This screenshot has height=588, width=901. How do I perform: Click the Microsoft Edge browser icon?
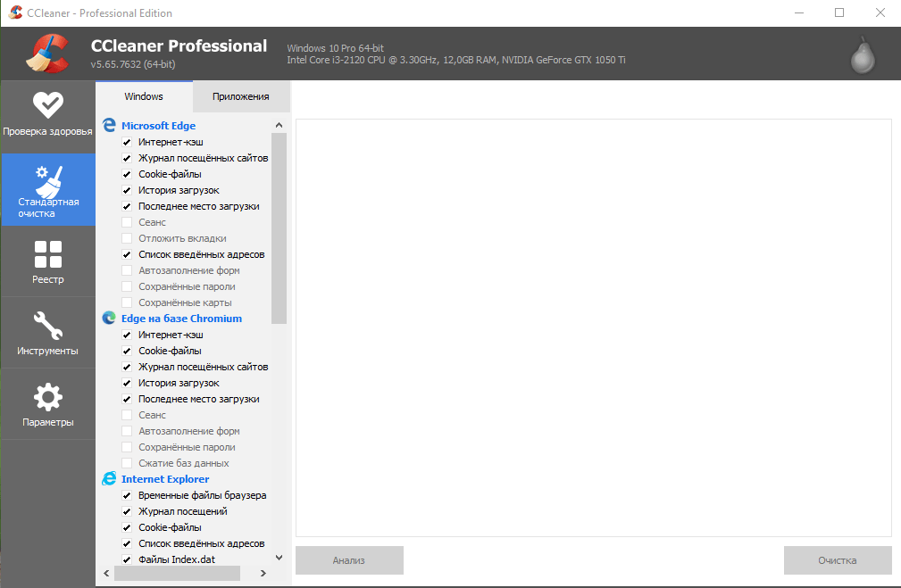(109, 126)
